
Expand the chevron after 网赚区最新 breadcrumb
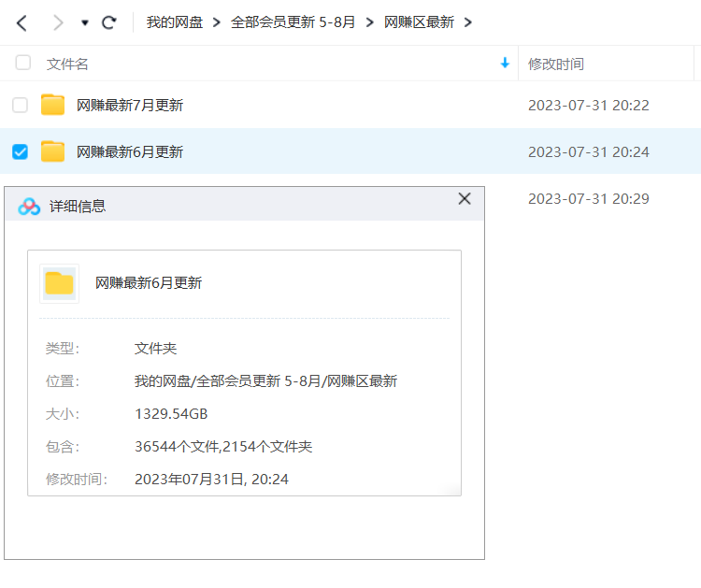(x=468, y=22)
